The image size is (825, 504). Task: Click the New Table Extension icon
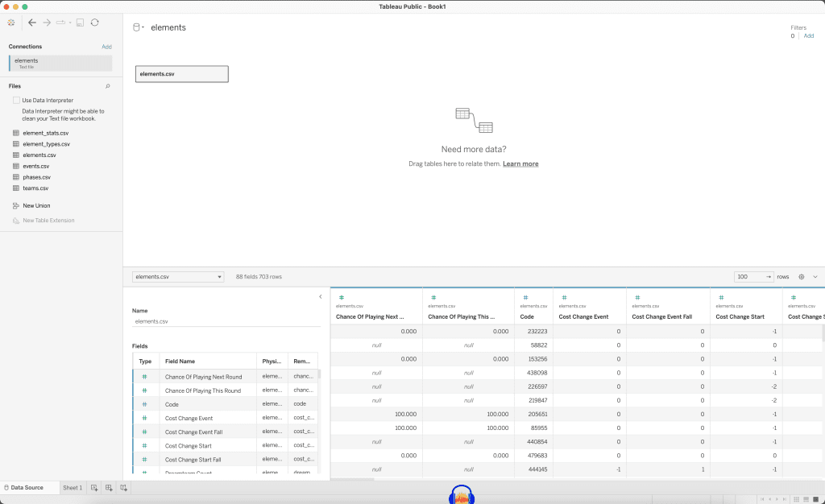tap(16, 221)
